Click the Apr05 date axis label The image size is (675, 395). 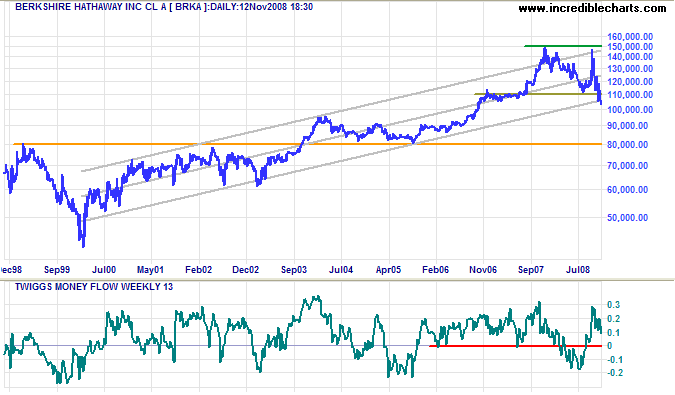point(388,270)
